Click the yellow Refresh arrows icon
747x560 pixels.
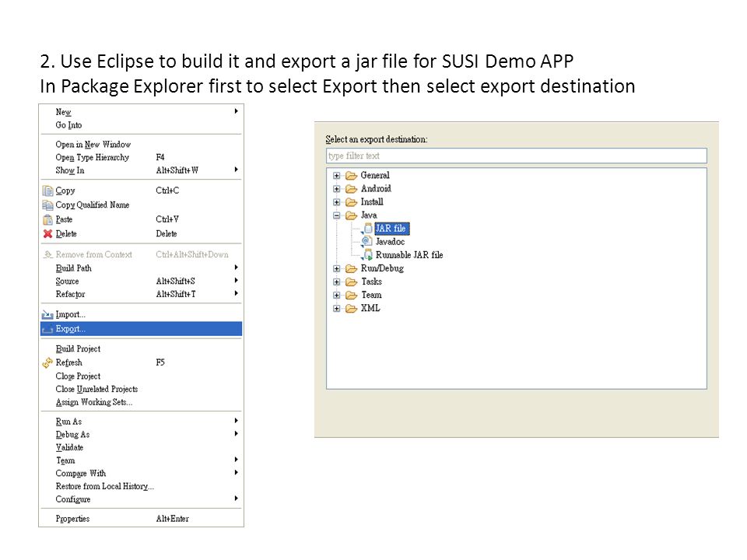[x=47, y=363]
